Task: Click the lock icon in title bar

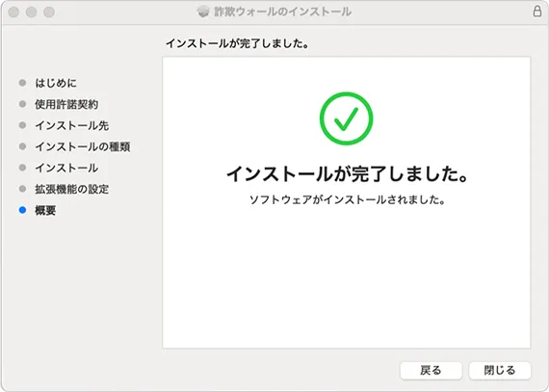Action: (537, 12)
